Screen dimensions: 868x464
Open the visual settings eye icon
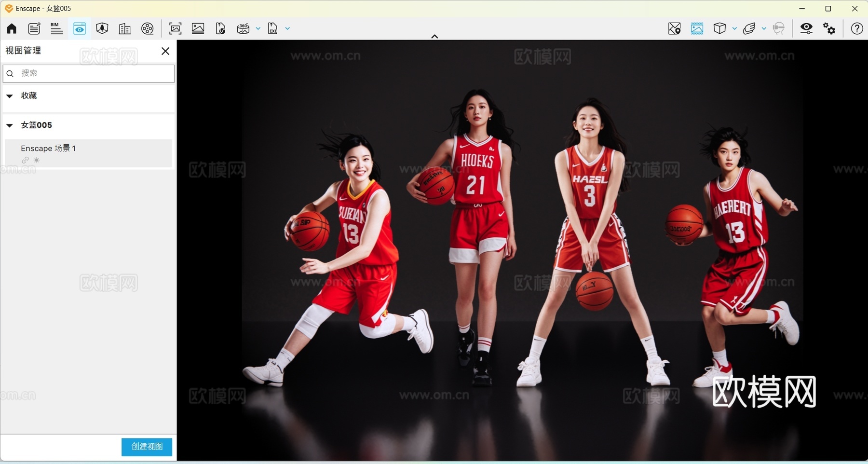[x=806, y=28]
